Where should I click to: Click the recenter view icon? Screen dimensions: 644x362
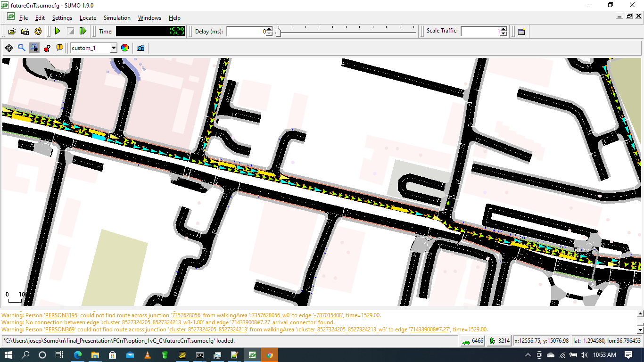click(x=9, y=48)
